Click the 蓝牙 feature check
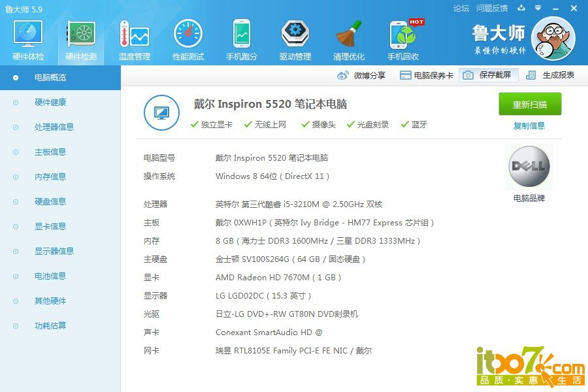This screenshot has width=588, height=392. [x=414, y=125]
